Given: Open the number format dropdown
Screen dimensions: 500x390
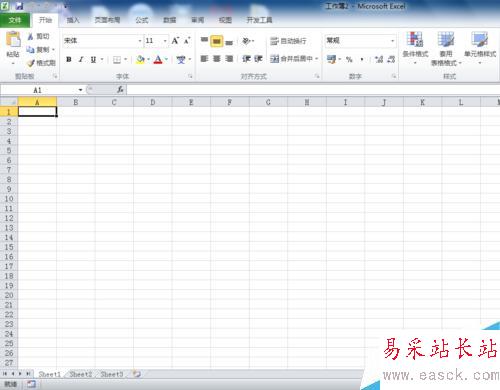Looking at the screenshot, I should (x=393, y=41).
